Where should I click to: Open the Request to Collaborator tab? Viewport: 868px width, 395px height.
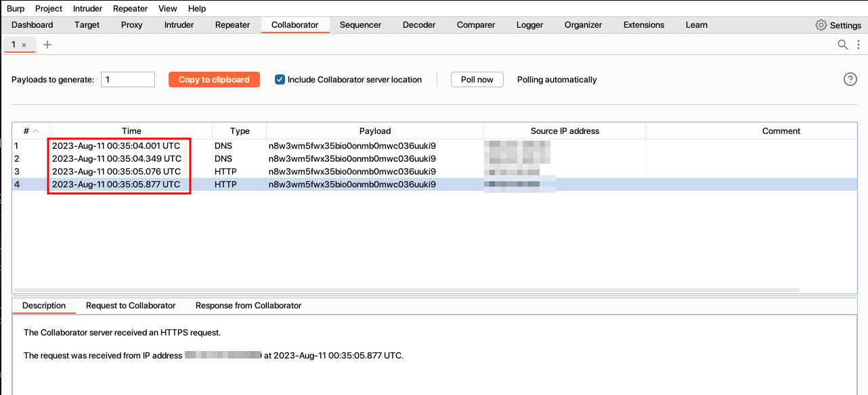pos(131,306)
